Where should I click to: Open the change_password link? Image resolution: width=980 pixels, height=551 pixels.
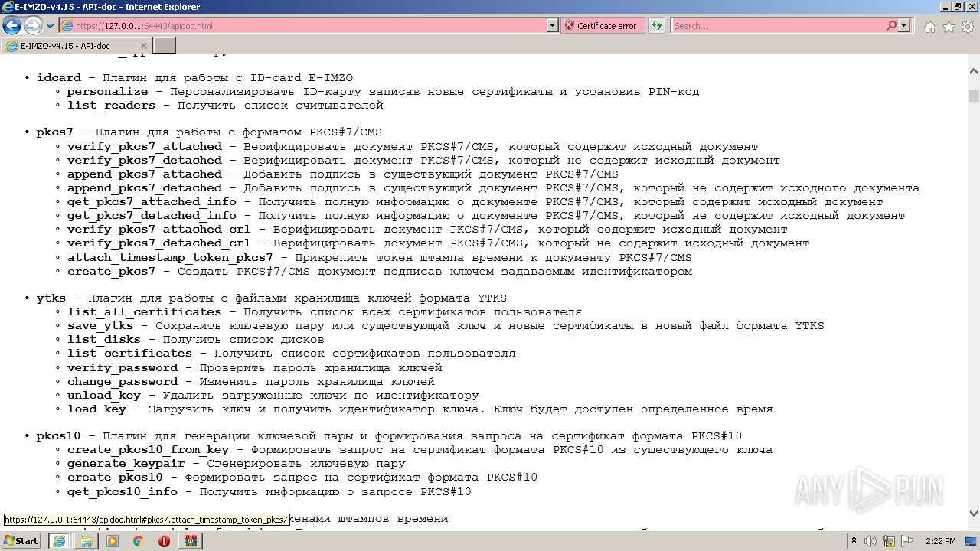(122, 381)
